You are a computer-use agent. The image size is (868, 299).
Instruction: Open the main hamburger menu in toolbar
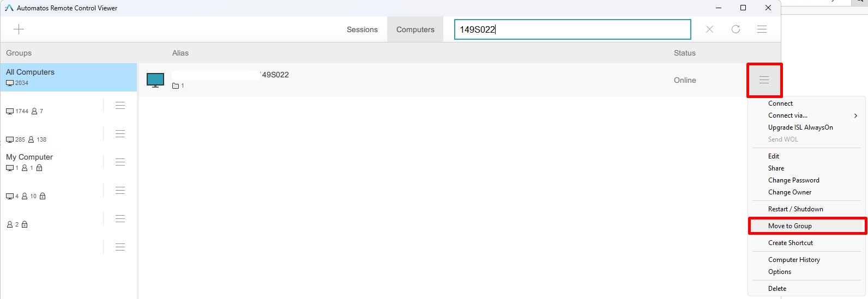point(762,29)
